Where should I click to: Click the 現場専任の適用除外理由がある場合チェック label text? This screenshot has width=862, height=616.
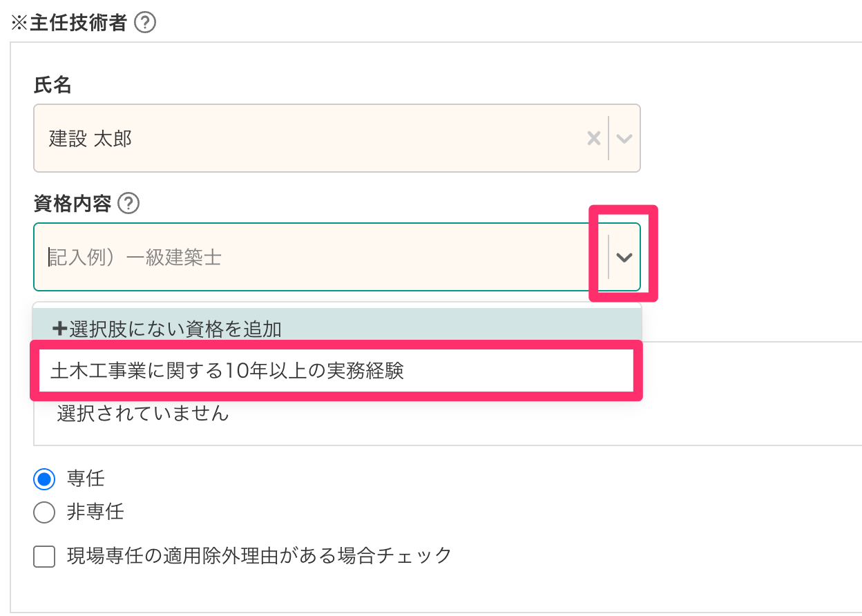(x=259, y=555)
